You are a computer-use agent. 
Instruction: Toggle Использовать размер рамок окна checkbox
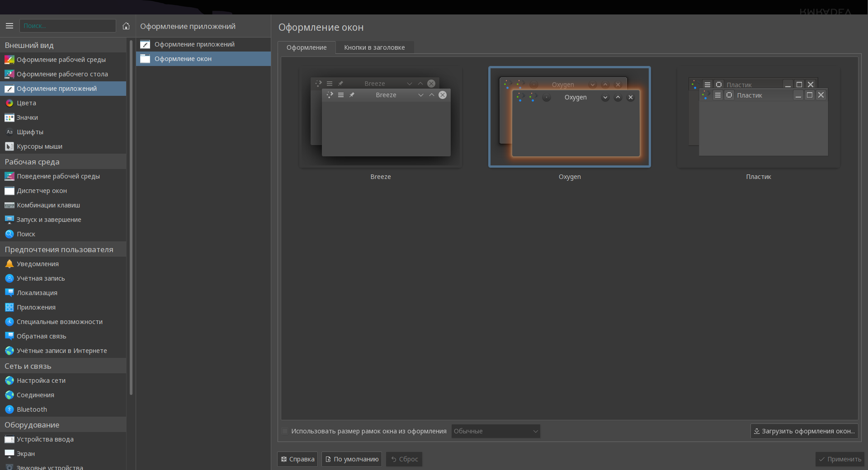pyautogui.click(x=285, y=431)
